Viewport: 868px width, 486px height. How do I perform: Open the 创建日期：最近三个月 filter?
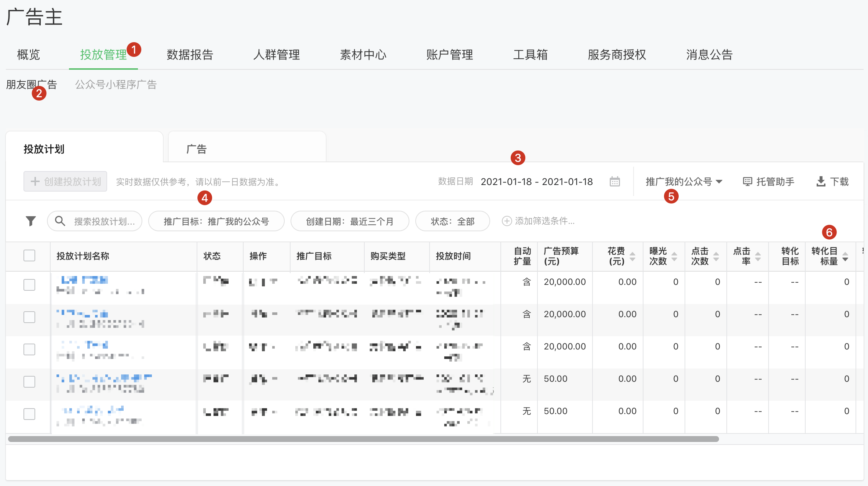tap(350, 221)
